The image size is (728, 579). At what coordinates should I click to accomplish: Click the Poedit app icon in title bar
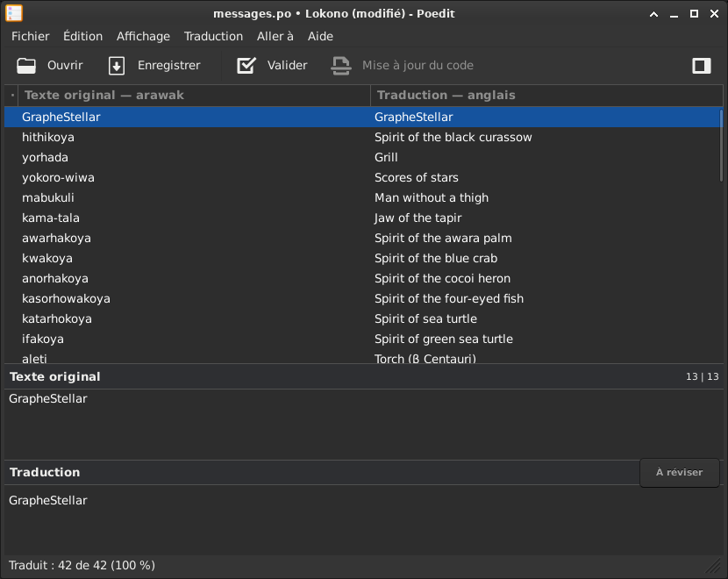pyautogui.click(x=14, y=13)
